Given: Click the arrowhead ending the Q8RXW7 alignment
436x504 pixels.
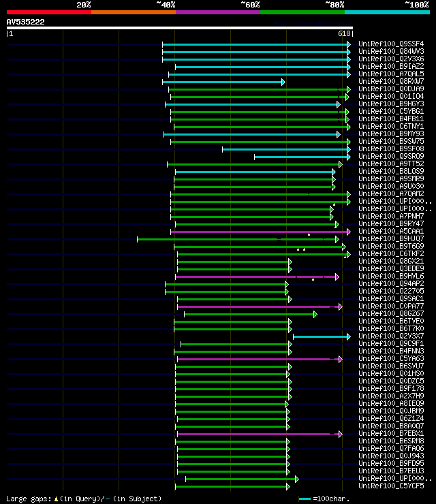Looking at the screenshot, I should click(283, 82).
